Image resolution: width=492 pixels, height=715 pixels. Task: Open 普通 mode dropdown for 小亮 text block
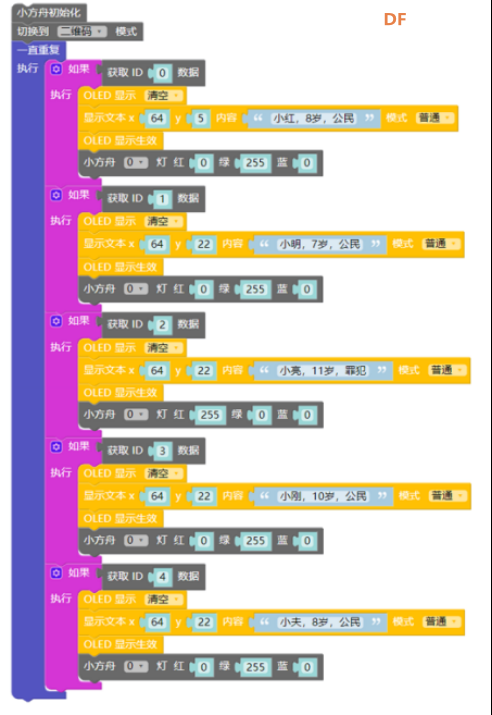tap(447, 370)
